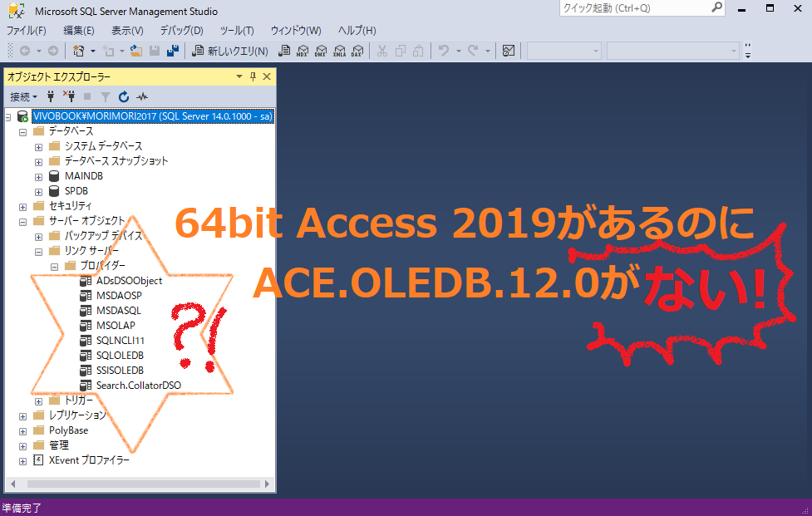The width and height of the screenshot is (812, 516).
Task: Open the 接続 dropdown in Object Explorer
Action: (24, 96)
